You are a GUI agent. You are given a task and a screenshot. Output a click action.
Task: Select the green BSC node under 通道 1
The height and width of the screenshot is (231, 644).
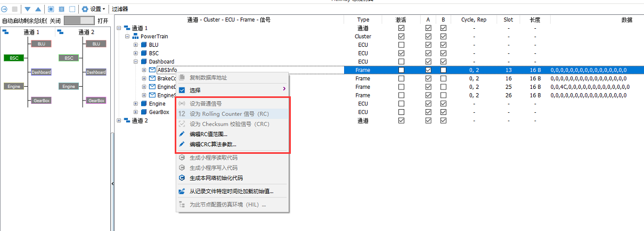(x=14, y=57)
